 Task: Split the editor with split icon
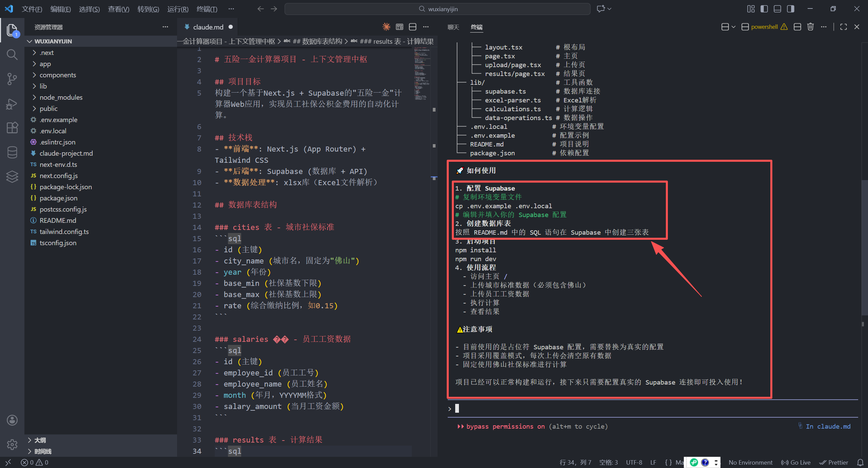click(412, 27)
